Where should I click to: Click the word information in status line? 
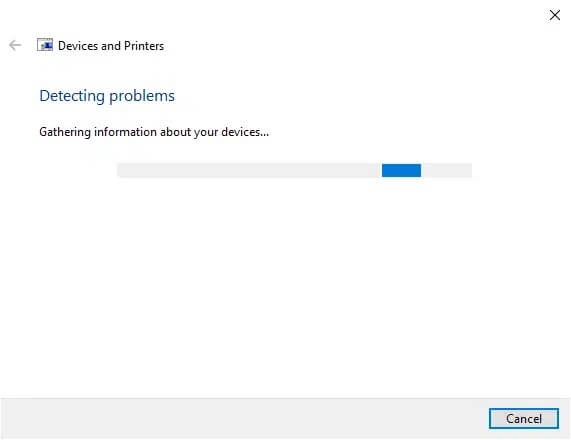coord(126,131)
